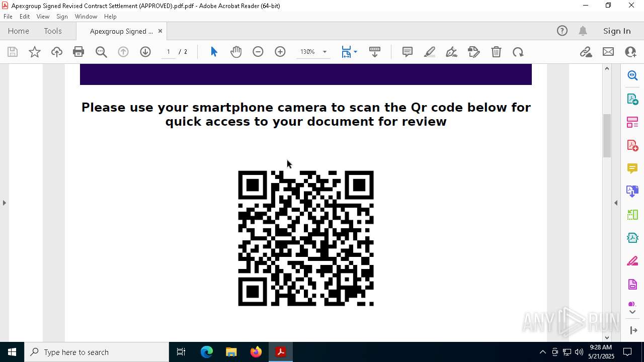Zoom out with the minus circle
The width and height of the screenshot is (644, 362).
tap(258, 52)
